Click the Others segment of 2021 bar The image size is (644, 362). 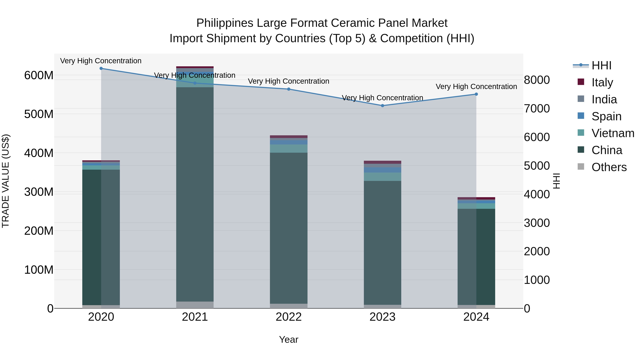[x=195, y=305]
